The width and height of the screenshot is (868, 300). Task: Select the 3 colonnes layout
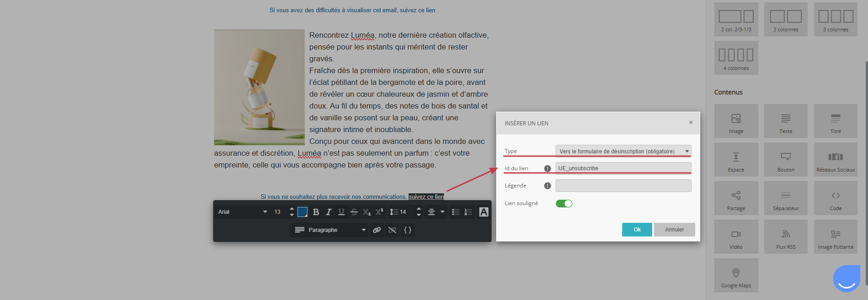pyautogui.click(x=836, y=19)
